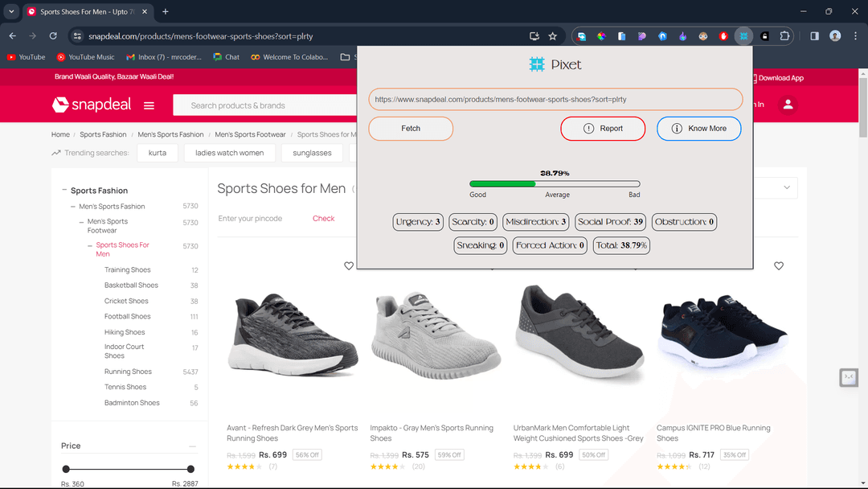
Task: Click the minimum price slider handle
Action: [x=66, y=469]
